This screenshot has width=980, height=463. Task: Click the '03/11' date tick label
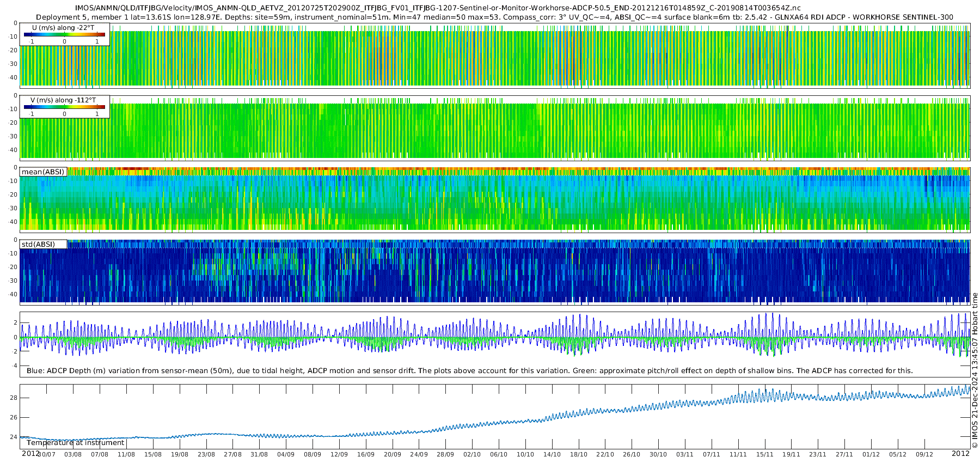(685, 454)
